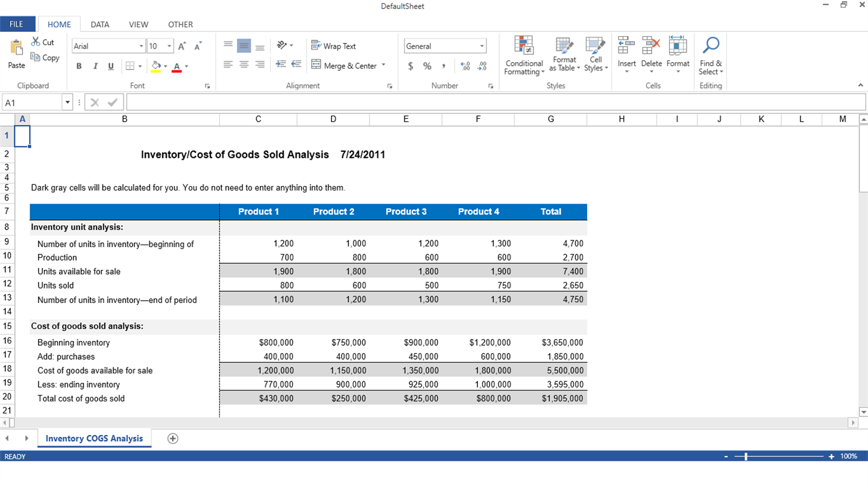Open the Name Box dropdown arrow
868x488 pixels.
(x=68, y=102)
